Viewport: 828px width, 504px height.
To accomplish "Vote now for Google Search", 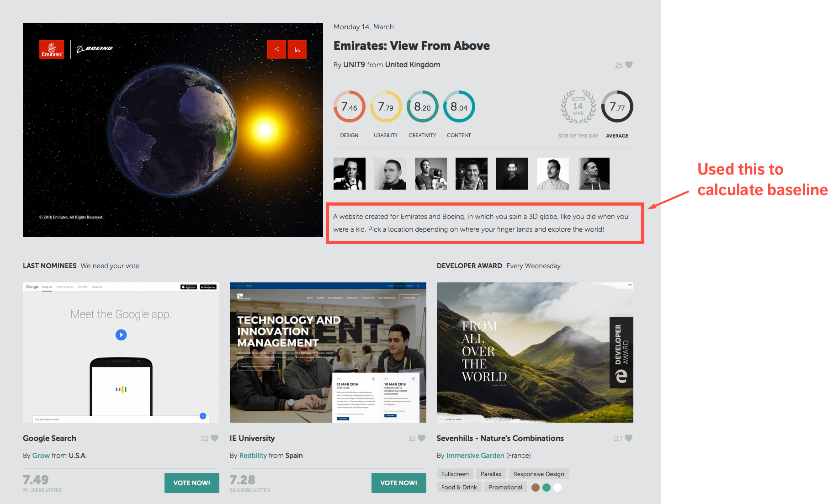I will tap(191, 483).
